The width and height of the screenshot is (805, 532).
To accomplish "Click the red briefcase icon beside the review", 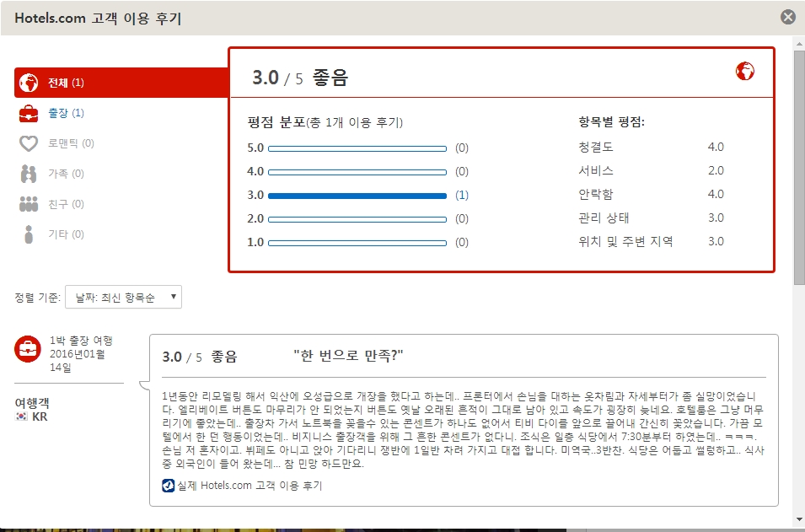I will [28, 349].
